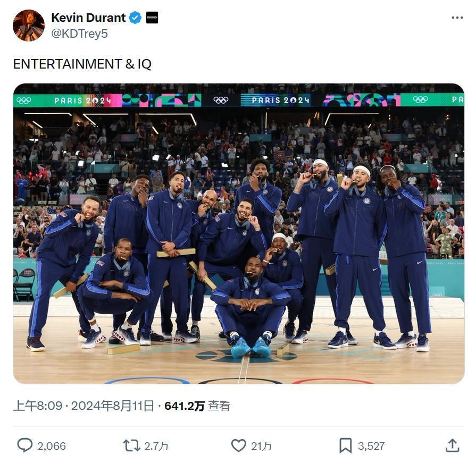
Task: Click the Paris 2024 banner in photo
Action: click(x=239, y=100)
